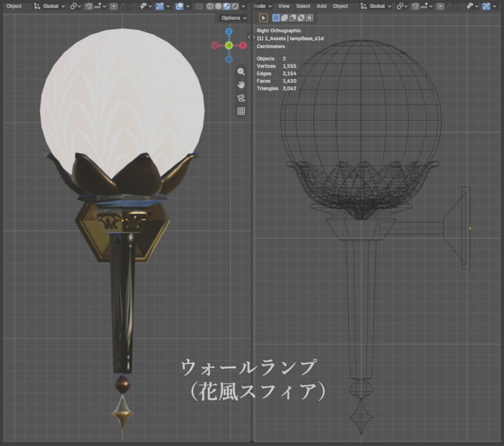Toggle proportional editing in left viewport
504x446 pixels.
(113, 6)
